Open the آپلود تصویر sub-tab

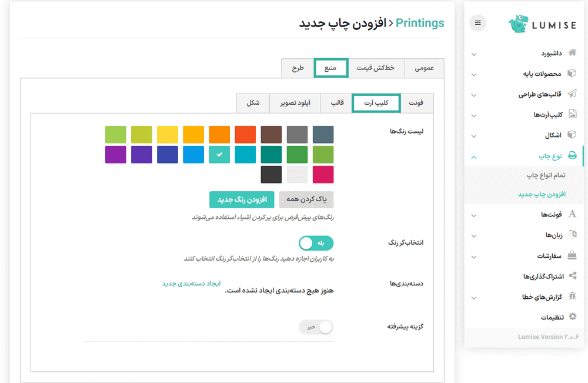(x=295, y=102)
